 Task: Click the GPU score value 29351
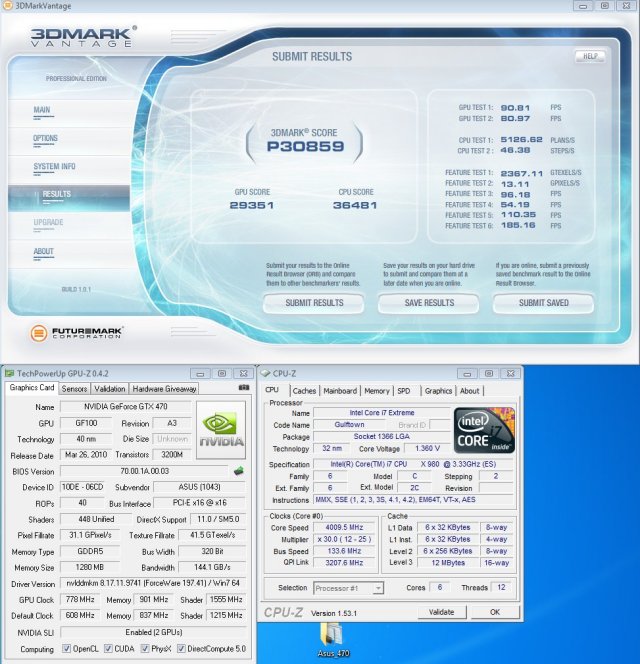click(252, 205)
